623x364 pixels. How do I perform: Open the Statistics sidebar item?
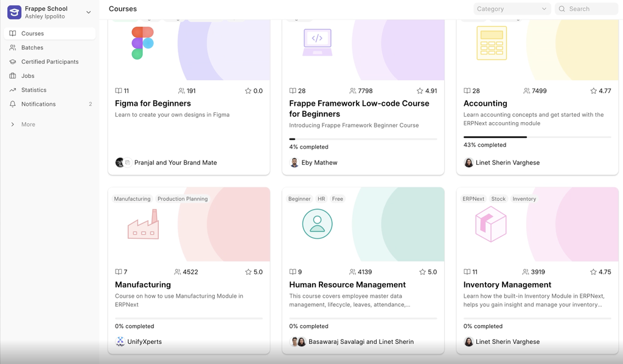coord(34,90)
